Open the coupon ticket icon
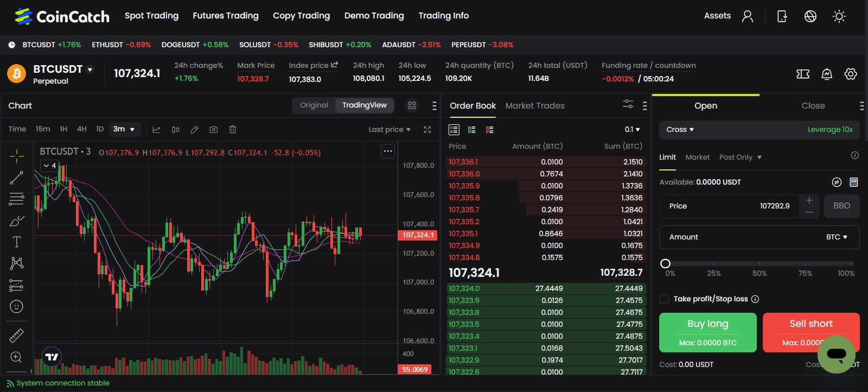 pyautogui.click(x=803, y=74)
